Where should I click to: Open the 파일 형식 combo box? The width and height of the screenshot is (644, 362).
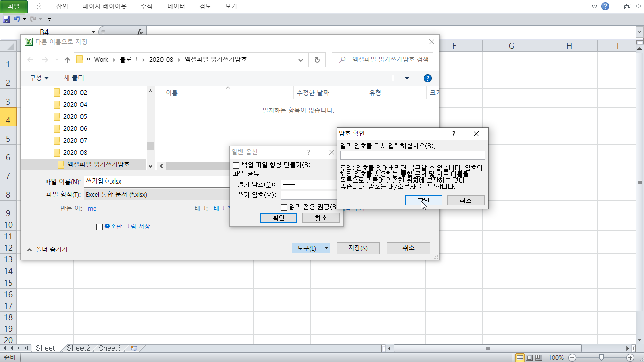(x=156, y=195)
